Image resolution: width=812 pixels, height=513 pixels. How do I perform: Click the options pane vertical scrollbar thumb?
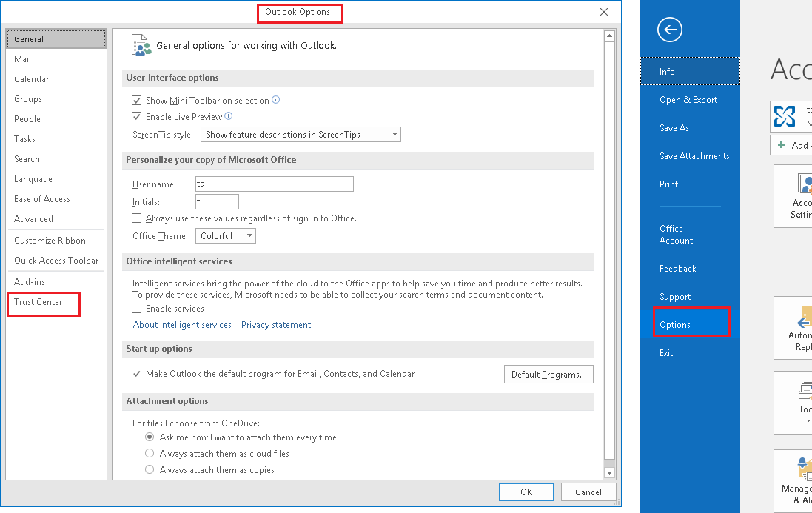[x=609, y=250]
